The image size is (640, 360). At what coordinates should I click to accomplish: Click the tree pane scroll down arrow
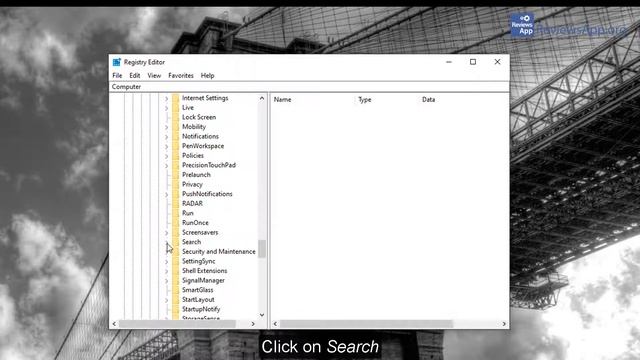click(x=262, y=315)
